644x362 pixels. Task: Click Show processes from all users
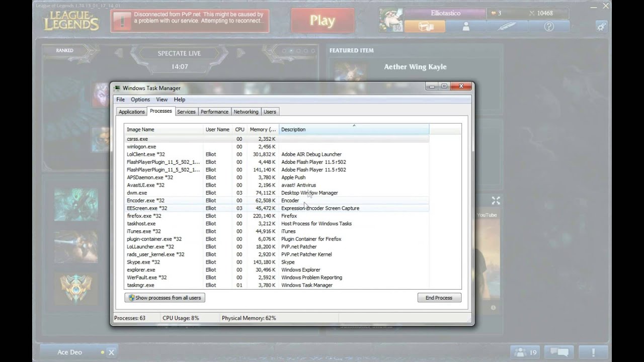(165, 298)
